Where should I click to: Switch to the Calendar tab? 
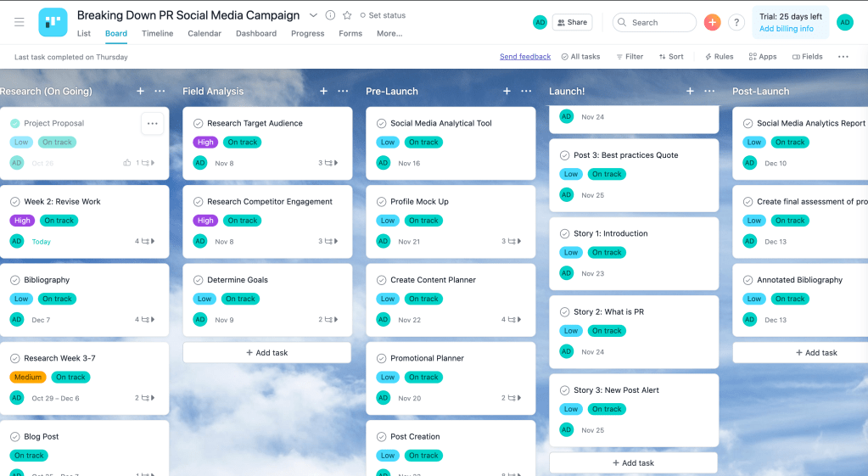pos(204,34)
